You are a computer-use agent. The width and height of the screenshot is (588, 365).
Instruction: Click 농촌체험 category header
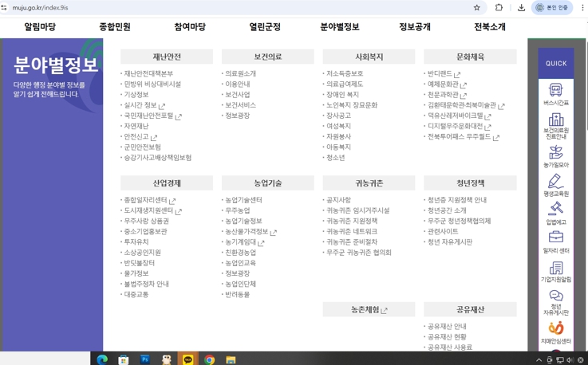tap(369, 309)
